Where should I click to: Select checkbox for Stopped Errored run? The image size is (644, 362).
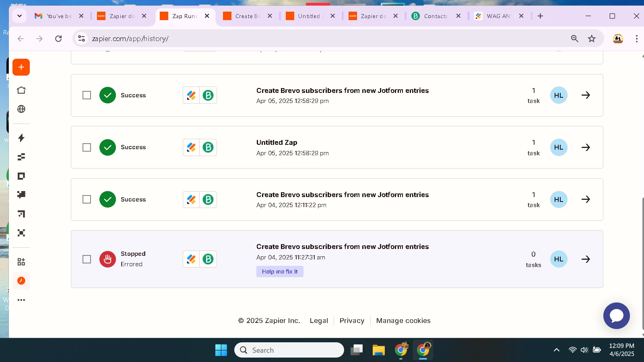tap(87, 259)
